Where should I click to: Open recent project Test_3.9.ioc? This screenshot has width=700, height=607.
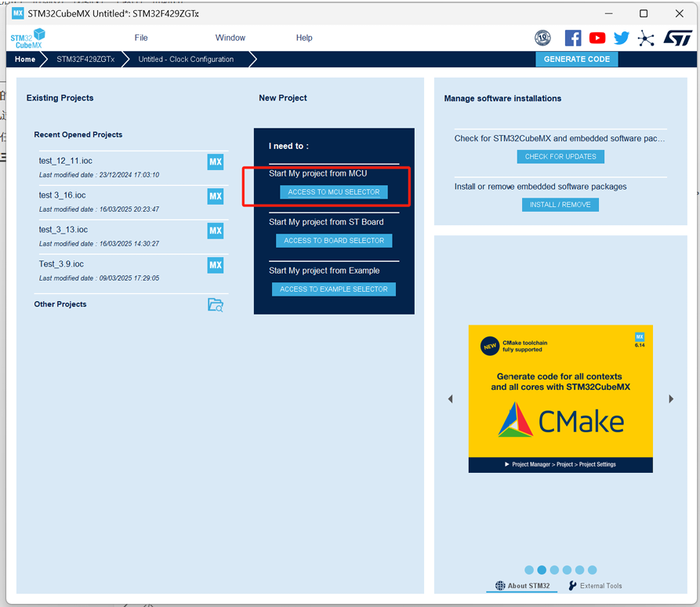tap(61, 264)
